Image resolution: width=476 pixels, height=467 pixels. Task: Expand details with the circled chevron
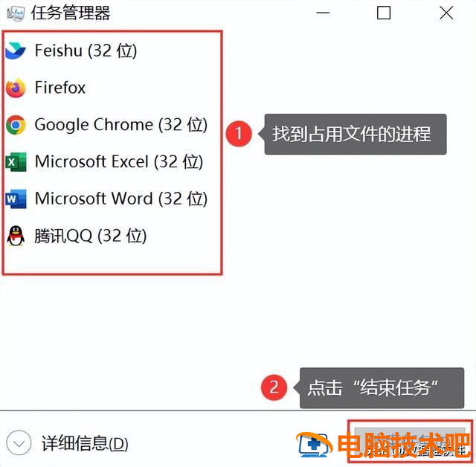19,443
